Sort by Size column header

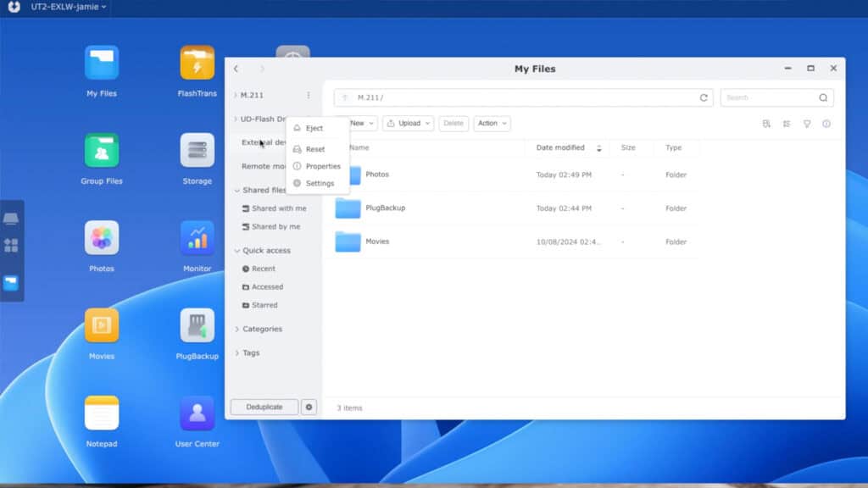pos(628,147)
